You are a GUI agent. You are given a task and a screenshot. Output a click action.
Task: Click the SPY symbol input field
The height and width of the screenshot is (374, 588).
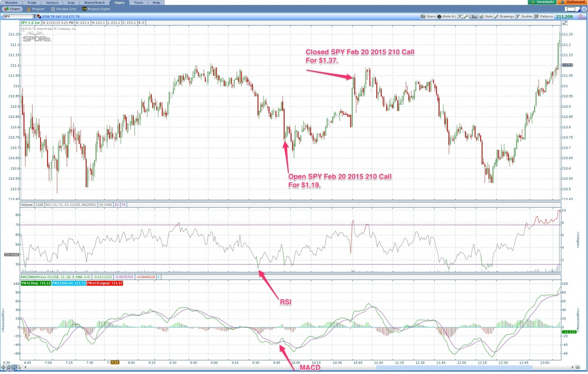18,17
